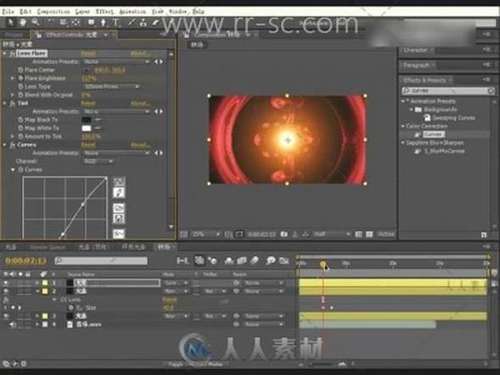Open the Composition menu
Screen dimensions: 500x375
coord(54,12)
